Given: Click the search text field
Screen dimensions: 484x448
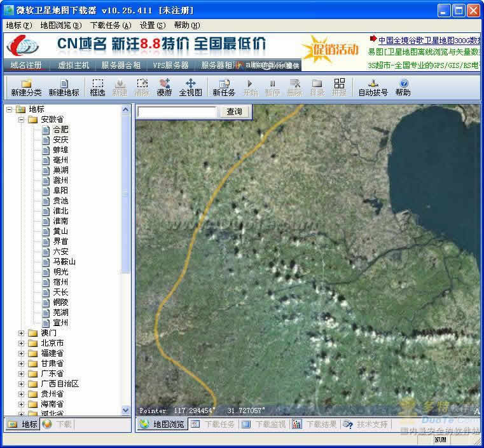Looking at the screenshot, I should click(x=177, y=112).
